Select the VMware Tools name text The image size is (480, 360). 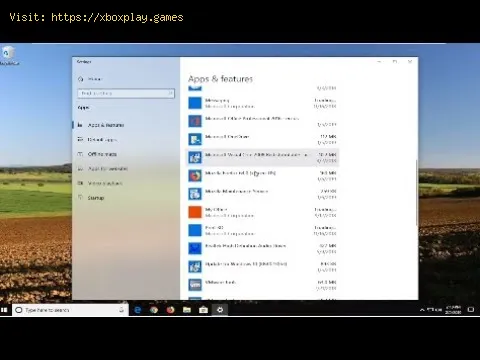tap(220, 282)
